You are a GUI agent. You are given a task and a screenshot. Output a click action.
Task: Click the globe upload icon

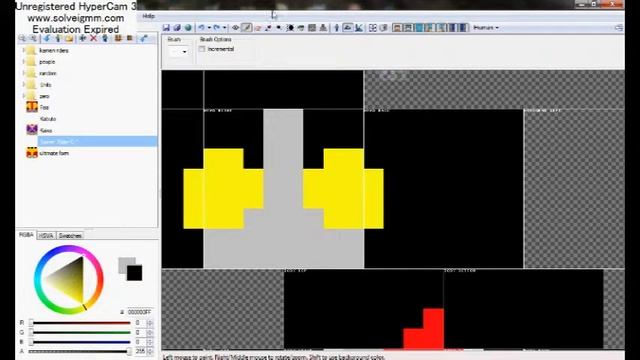[188, 28]
